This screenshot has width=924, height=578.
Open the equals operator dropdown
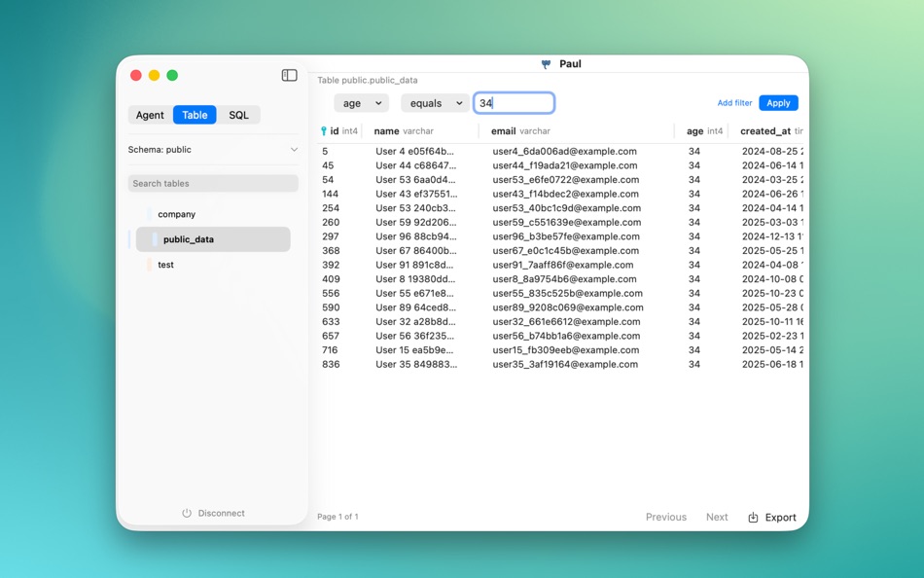click(x=435, y=103)
